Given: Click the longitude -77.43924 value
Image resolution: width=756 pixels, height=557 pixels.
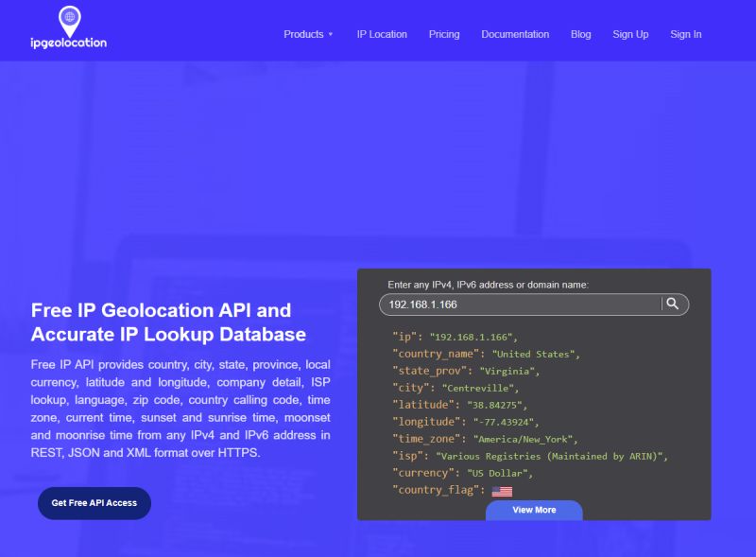Looking at the screenshot, I should coord(504,422).
